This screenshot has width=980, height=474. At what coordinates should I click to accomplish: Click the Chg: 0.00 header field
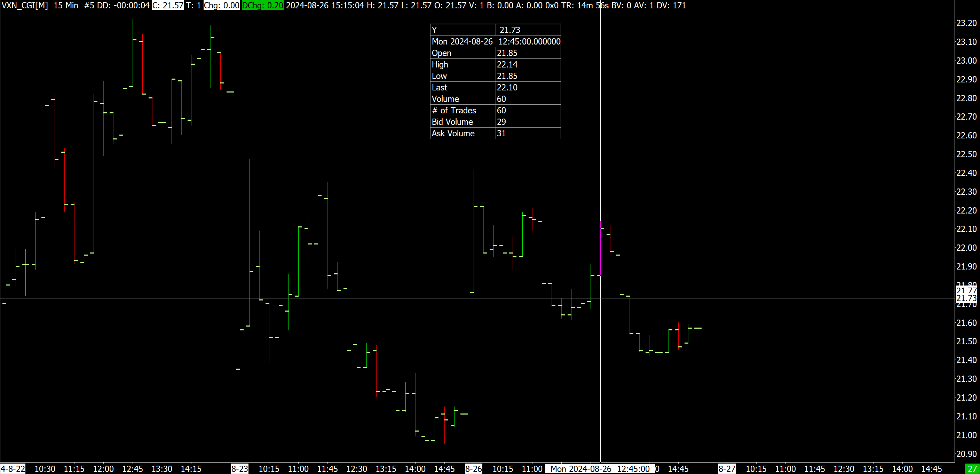click(221, 5)
